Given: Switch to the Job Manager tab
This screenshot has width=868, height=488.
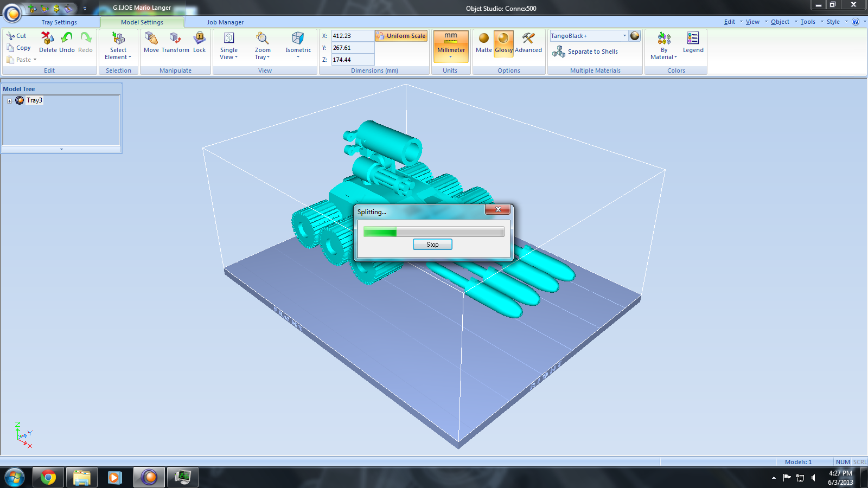Looking at the screenshot, I should (225, 22).
